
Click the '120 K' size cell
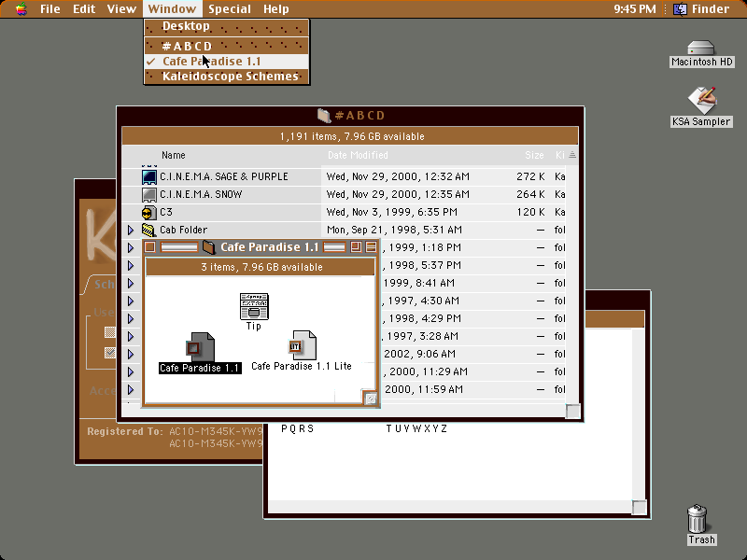tap(530, 213)
